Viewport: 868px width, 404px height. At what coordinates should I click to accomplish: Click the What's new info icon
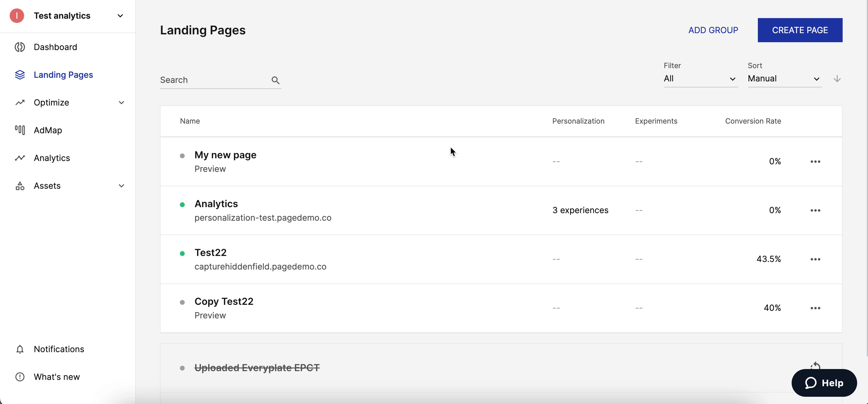point(20,377)
